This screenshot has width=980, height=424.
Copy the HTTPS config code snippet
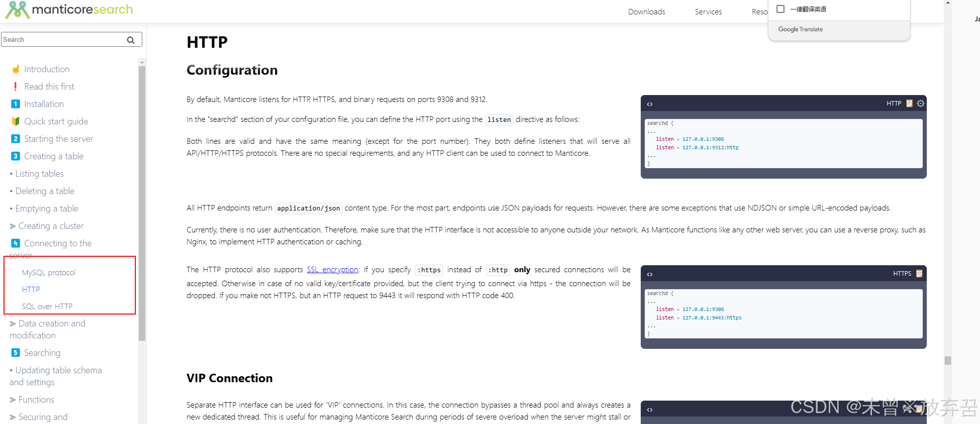click(919, 274)
